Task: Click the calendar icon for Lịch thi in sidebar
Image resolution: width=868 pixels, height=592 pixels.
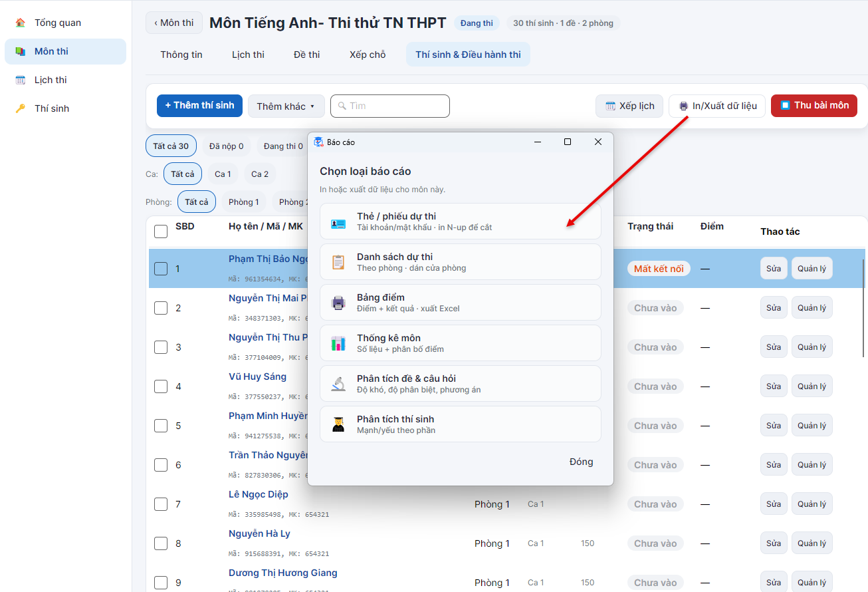Action: coord(21,80)
